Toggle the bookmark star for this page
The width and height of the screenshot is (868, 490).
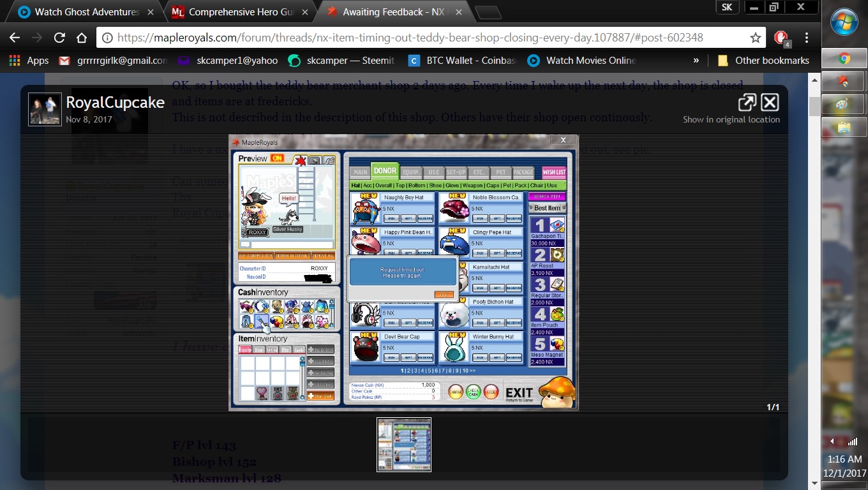[756, 38]
